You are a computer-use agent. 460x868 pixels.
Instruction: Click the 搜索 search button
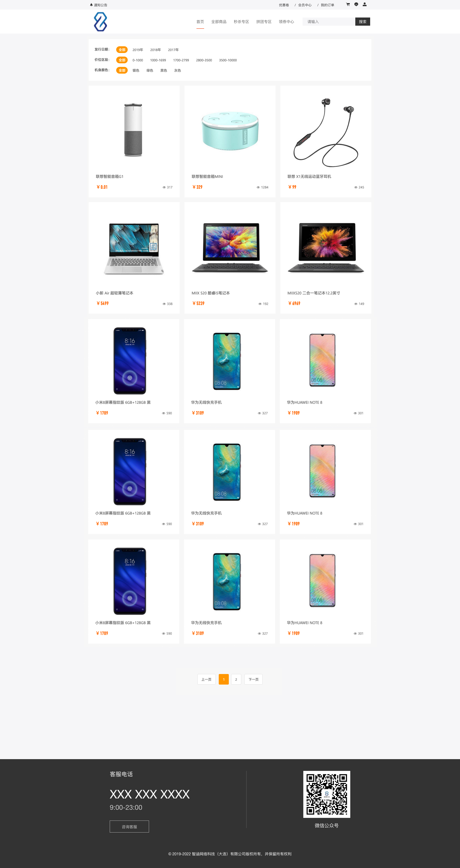tap(363, 22)
